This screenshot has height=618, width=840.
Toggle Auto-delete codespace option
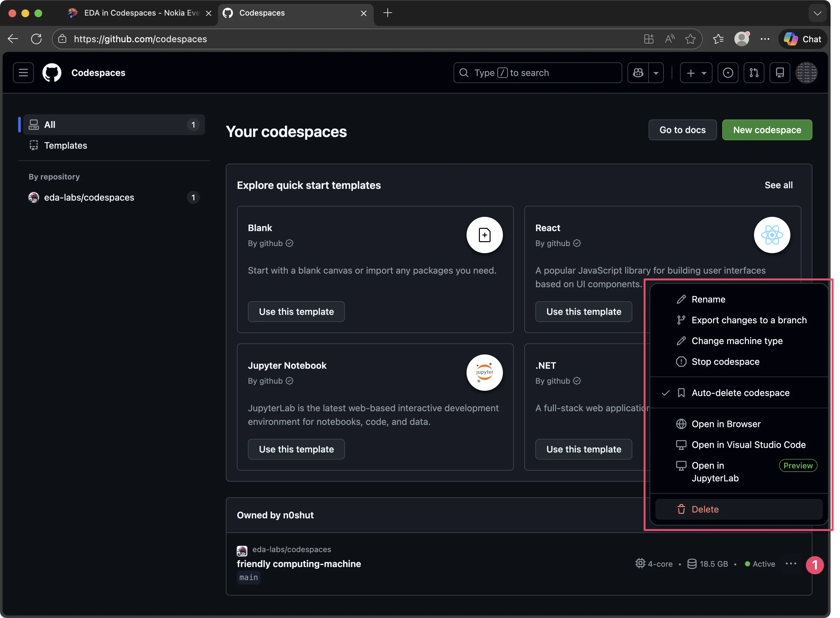(739, 393)
